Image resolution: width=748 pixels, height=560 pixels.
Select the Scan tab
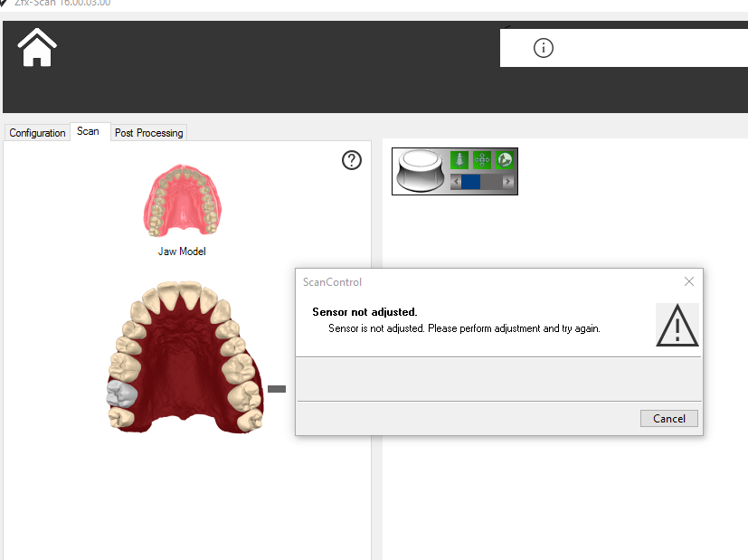click(88, 132)
